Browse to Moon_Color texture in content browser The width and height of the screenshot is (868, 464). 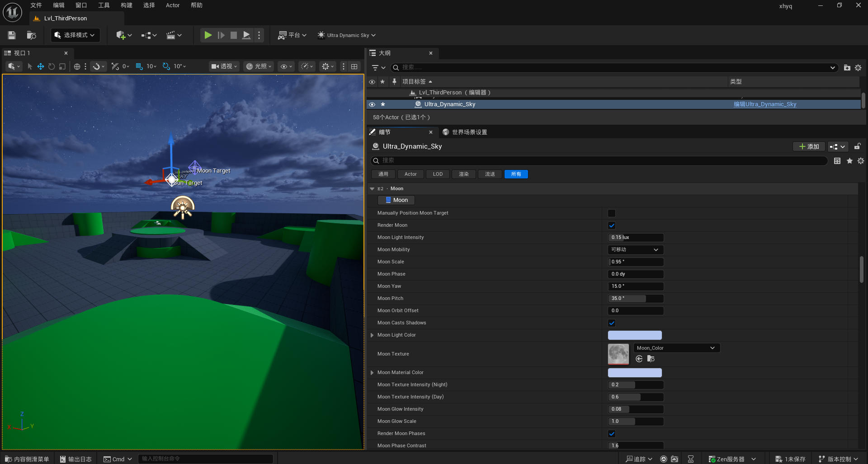coord(651,359)
